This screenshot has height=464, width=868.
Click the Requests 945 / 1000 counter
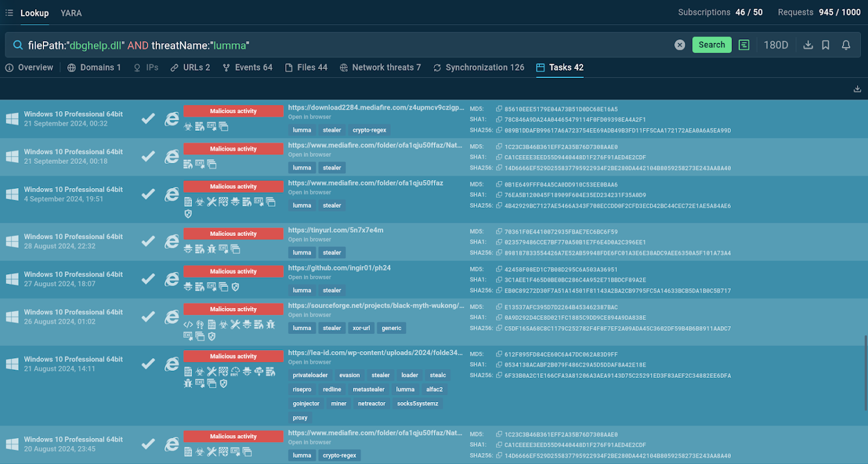[819, 13]
